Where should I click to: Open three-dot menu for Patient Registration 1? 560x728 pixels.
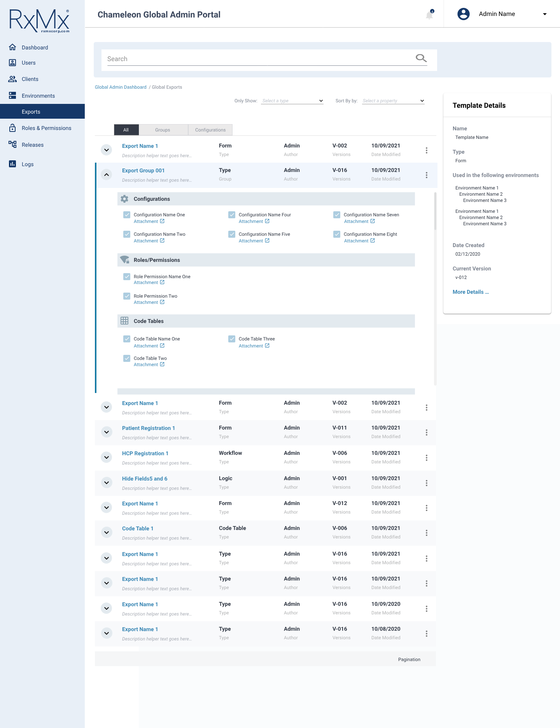427,433
